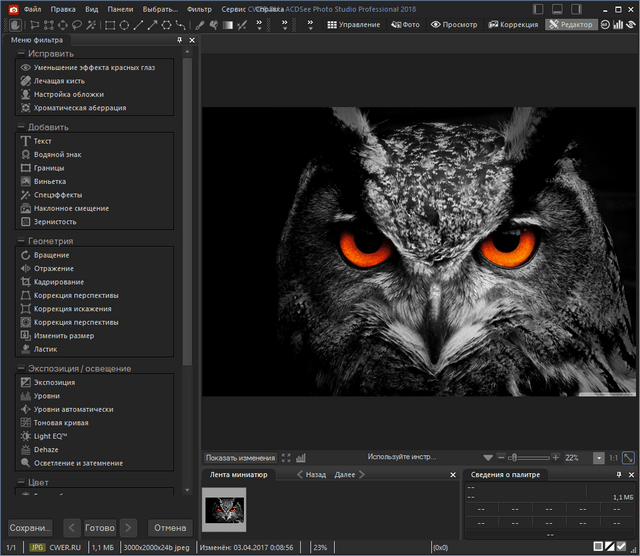Pin the Меню фильтра panel
This screenshot has height=556, width=640.
(179, 39)
